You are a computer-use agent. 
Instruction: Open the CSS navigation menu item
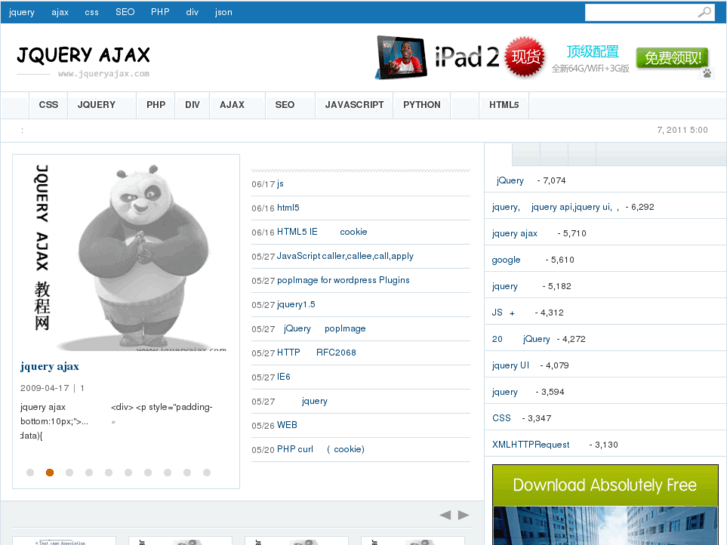pos(48,105)
